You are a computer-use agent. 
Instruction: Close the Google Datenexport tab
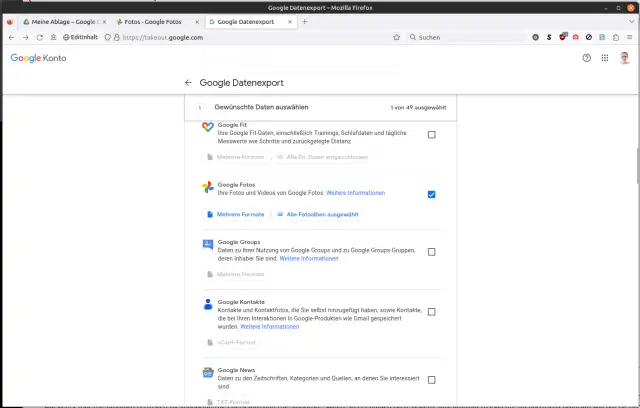[x=290, y=22]
